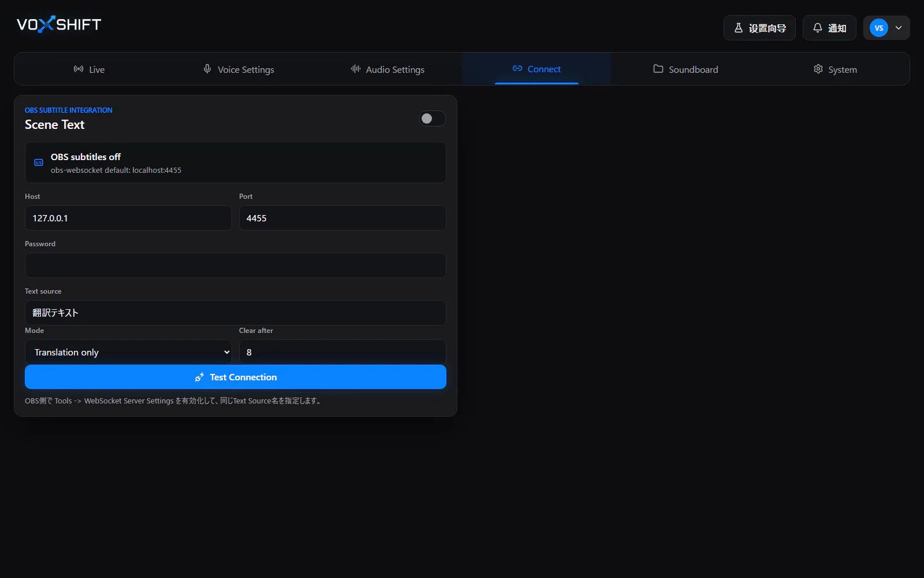This screenshot has width=924, height=578.
Task: Open the 通知 notifications button
Action: pyautogui.click(x=829, y=28)
